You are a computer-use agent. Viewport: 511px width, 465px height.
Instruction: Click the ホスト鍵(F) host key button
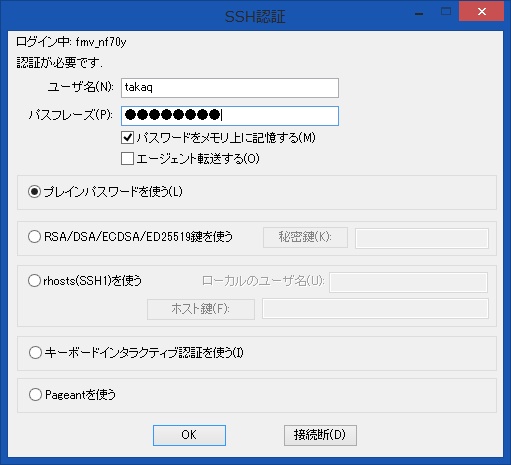[x=201, y=309]
